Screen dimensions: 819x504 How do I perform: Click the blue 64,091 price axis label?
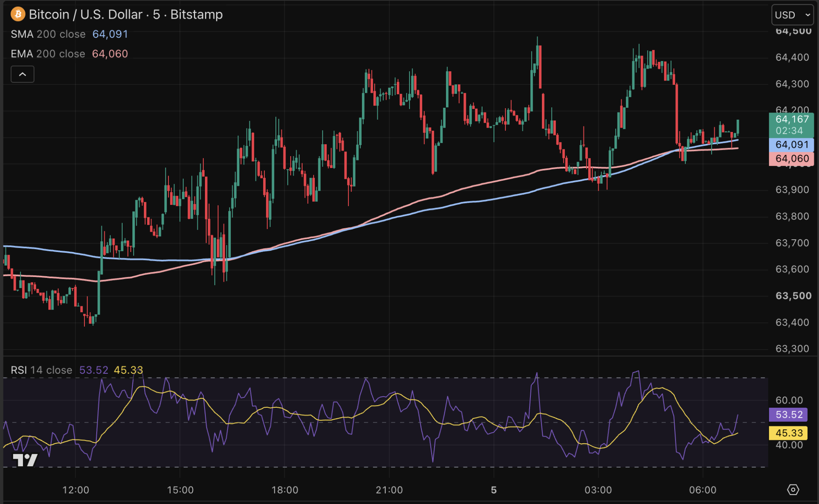pos(791,145)
